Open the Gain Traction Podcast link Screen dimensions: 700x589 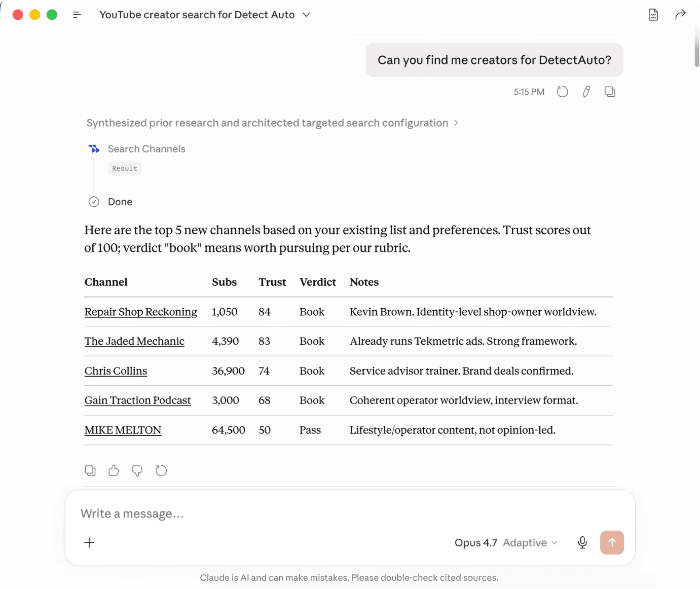click(138, 400)
